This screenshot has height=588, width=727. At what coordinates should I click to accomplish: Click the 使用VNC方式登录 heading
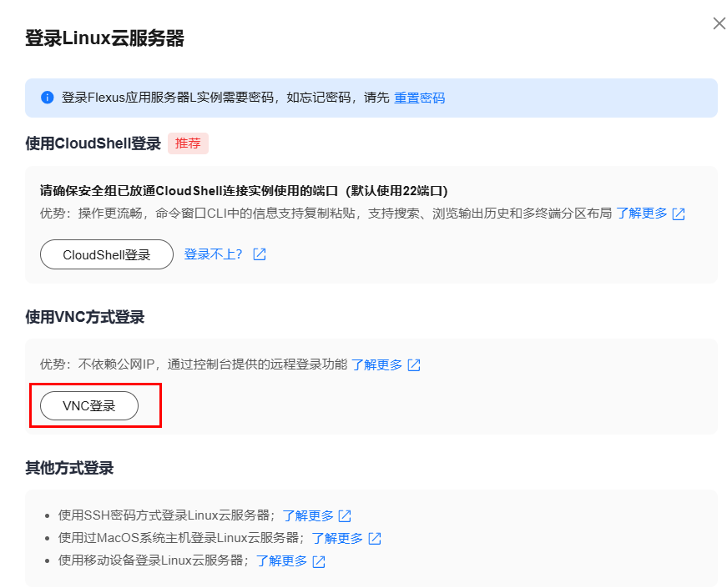84,317
